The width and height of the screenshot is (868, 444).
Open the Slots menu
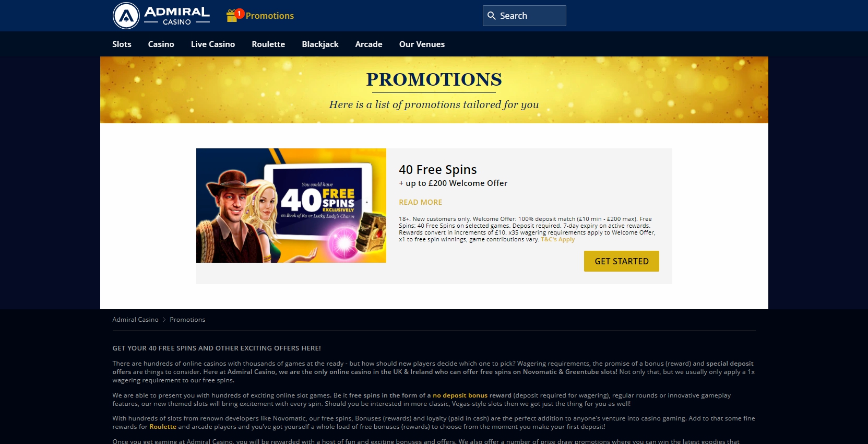click(122, 44)
